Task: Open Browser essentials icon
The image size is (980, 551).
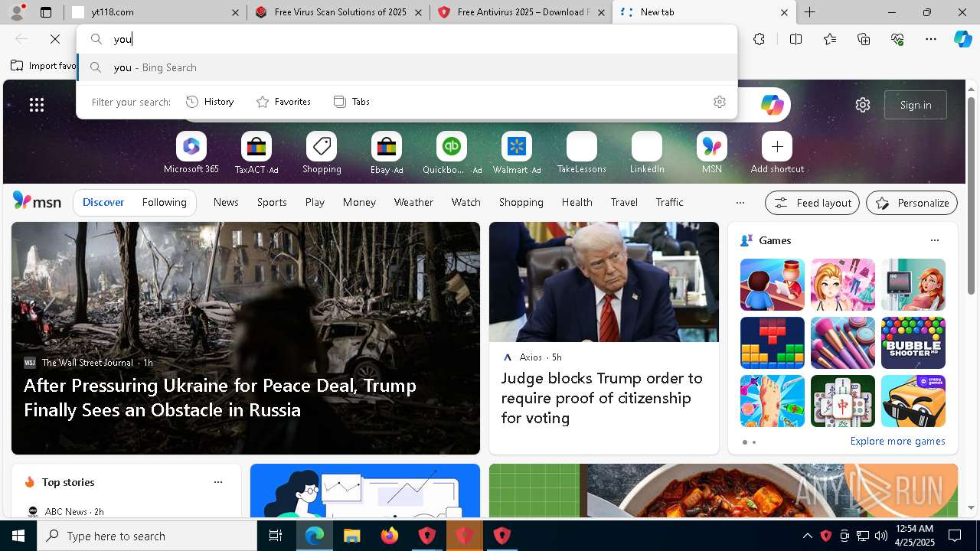Action: click(898, 39)
